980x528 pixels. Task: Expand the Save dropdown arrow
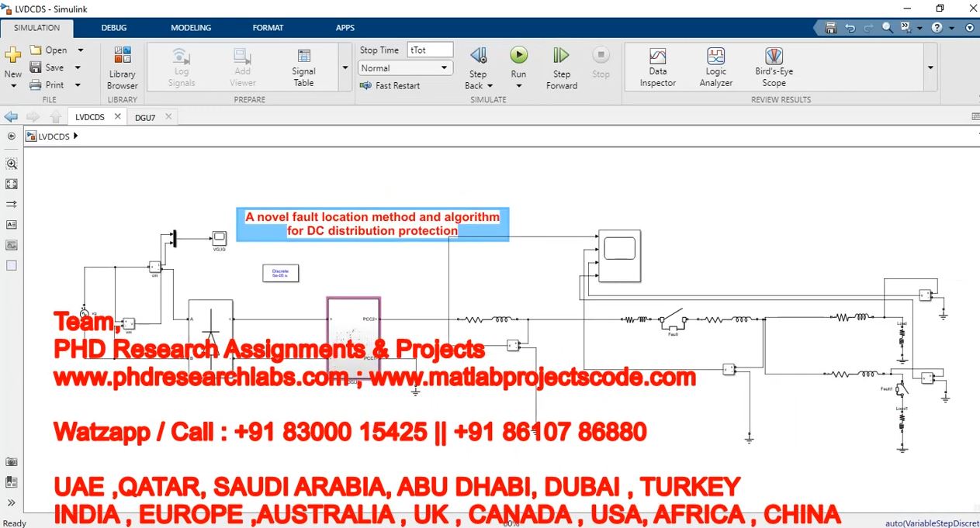coord(78,68)
